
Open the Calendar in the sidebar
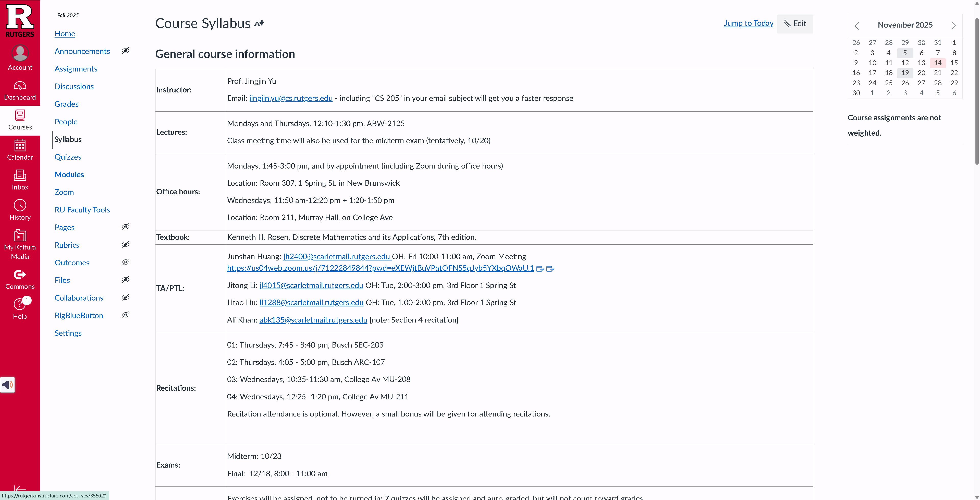pos(20,150)
